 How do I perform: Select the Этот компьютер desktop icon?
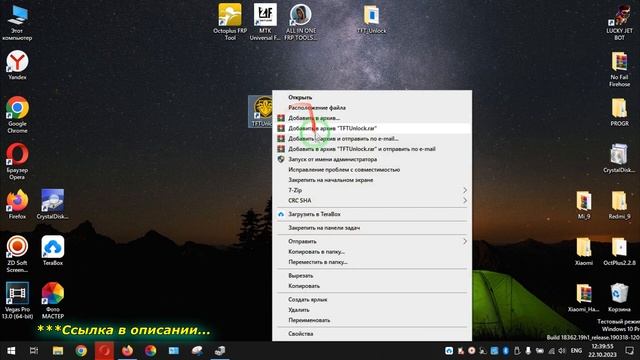click(17, 21)
